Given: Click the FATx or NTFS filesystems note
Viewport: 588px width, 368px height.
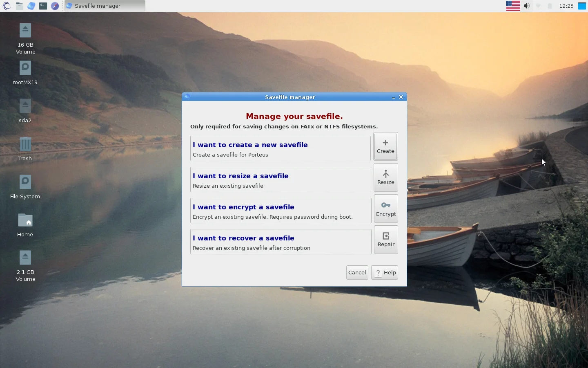Looking at the screenshot, I should pos(284,126).
